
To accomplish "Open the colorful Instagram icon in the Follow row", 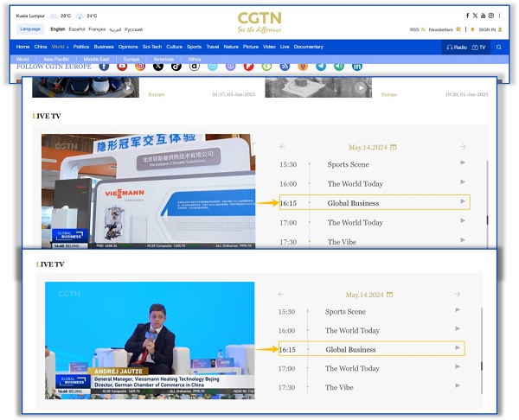I will 140,67.
